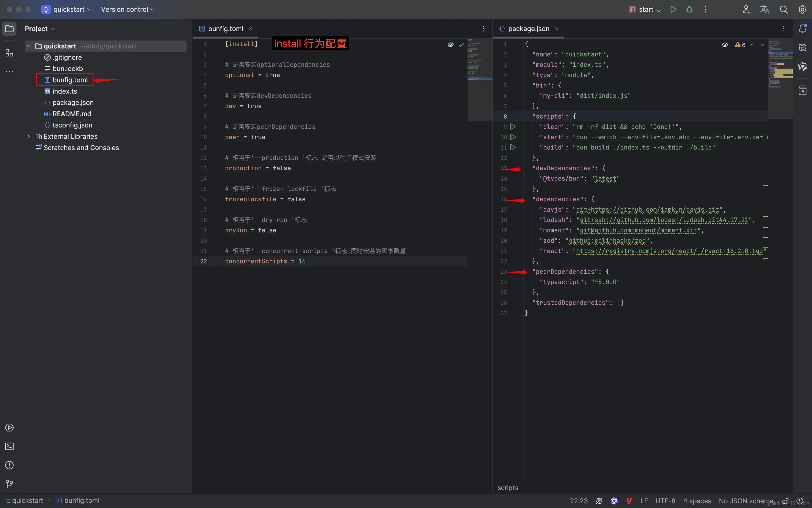
Task: Open the start run configuration dropdown
Action: point(645,9)
